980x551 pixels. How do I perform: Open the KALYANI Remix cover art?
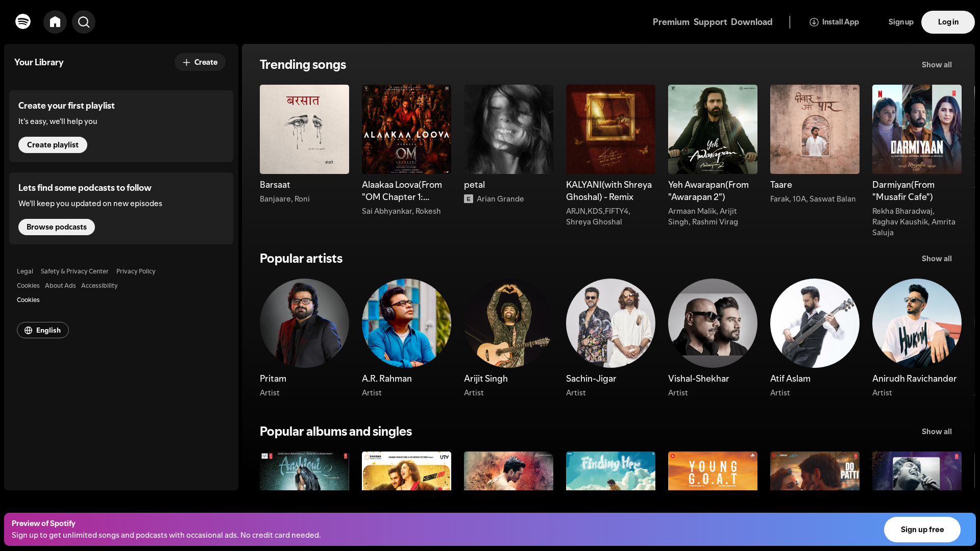coord(610,130)
